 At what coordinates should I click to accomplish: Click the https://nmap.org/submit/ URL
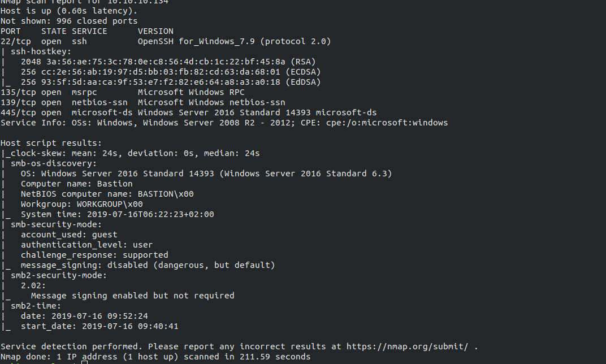pos(408,346)
